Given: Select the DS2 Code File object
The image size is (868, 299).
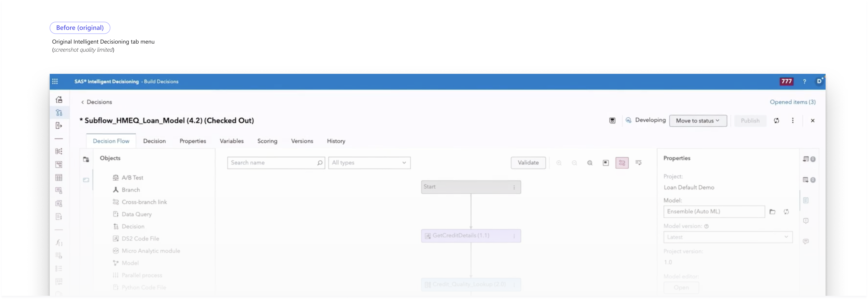Looking at the screenshot, I should click(136, 239).
